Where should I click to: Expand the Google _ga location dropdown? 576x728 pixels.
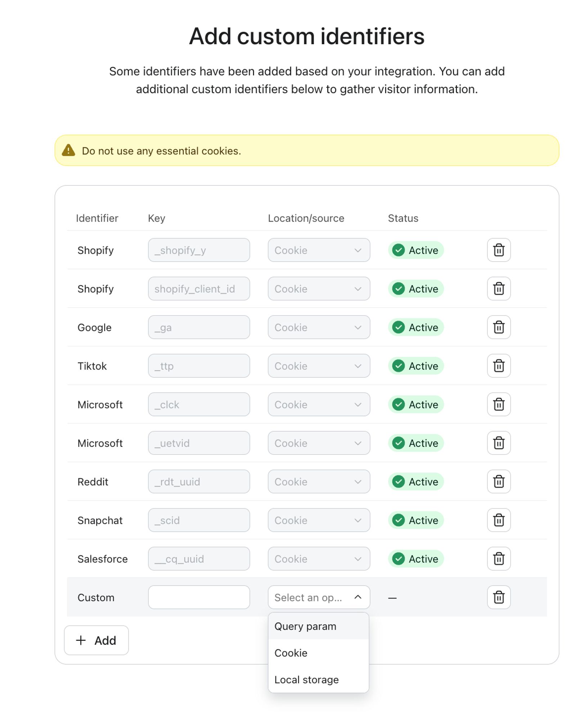coord(319,327)
